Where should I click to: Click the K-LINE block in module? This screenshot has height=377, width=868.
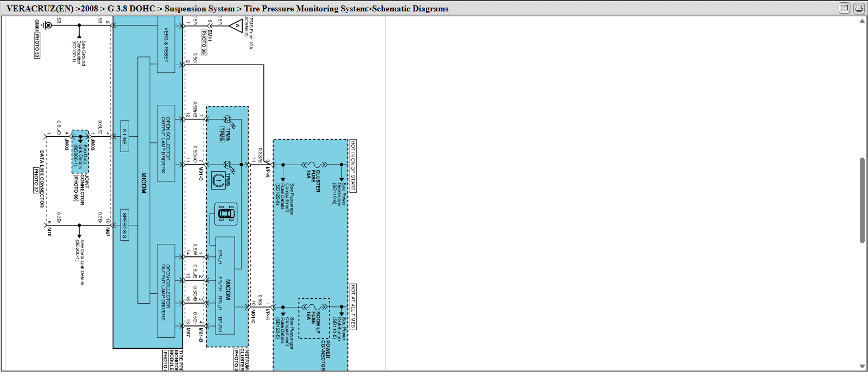pyautogui.click(x=125, y=136)
